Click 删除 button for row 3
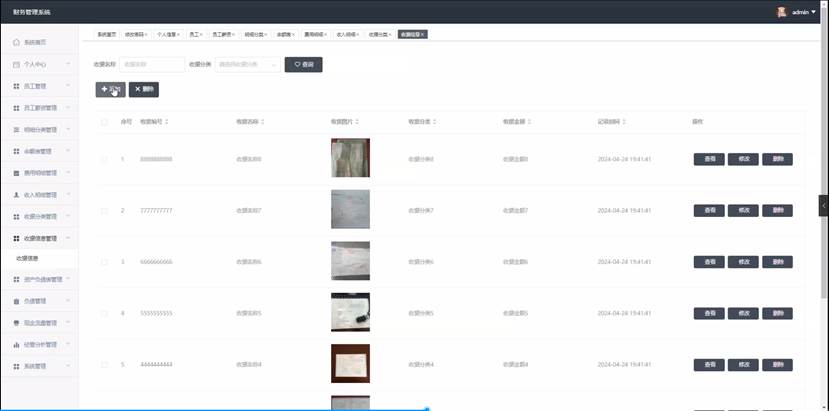 [777, 262]
